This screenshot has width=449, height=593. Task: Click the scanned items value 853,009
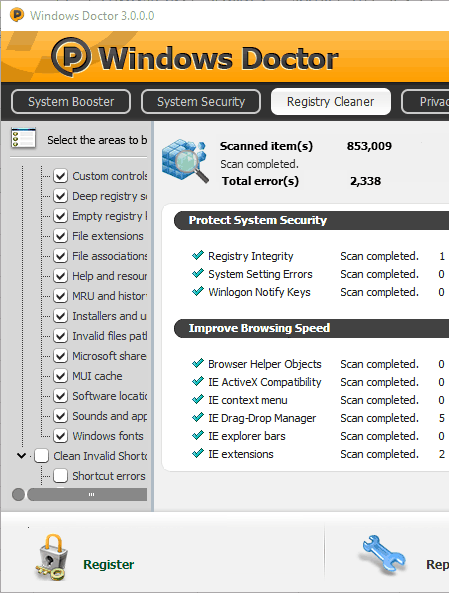coord(369,146)
